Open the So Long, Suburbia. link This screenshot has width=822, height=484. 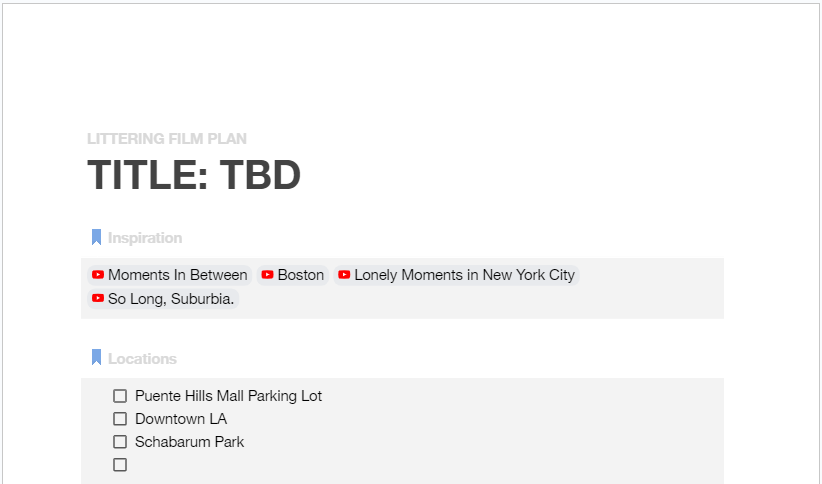(171, 298)
